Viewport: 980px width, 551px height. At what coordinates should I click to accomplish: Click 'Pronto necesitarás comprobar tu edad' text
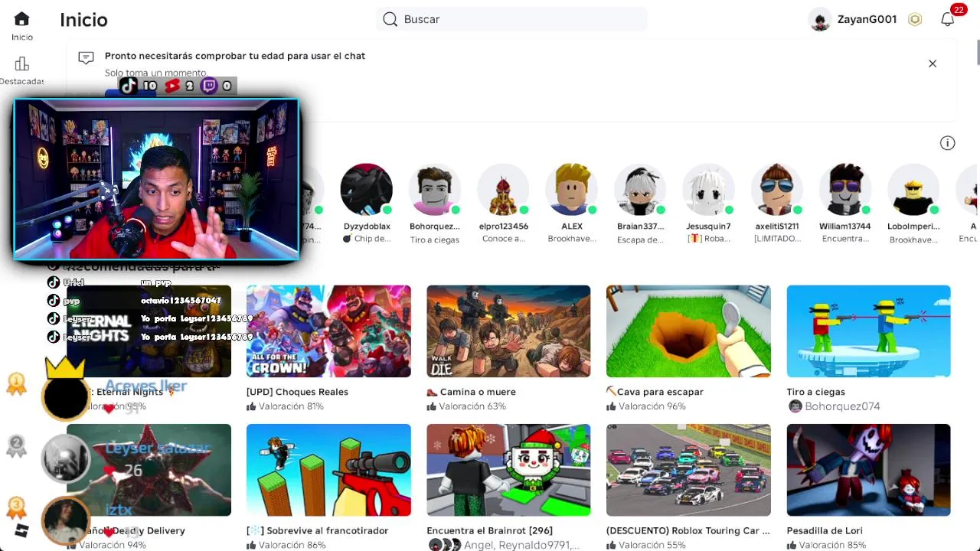coord(235,56)
